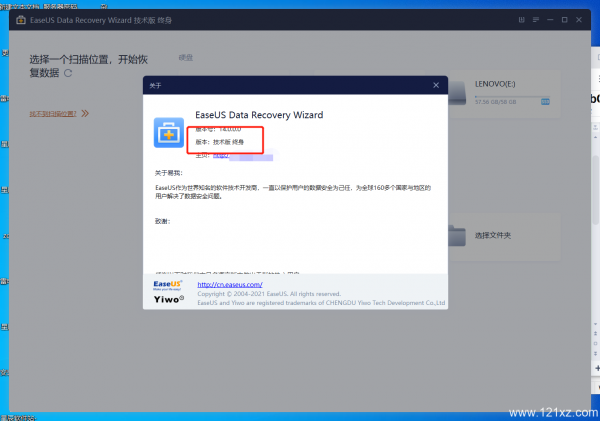
Task: Open the hamburger menu in main title bar
Action: click(x=536, y=20)
